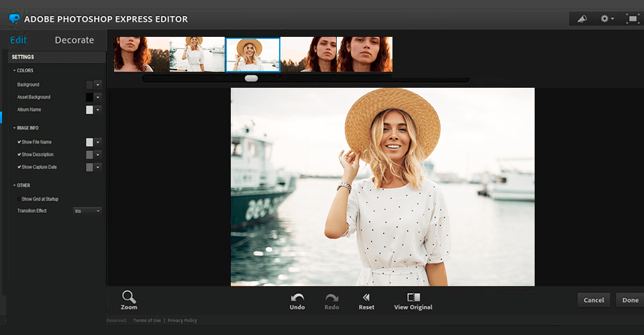
Task: Toggle Show File Name checkbox
Action: (19, 142)
